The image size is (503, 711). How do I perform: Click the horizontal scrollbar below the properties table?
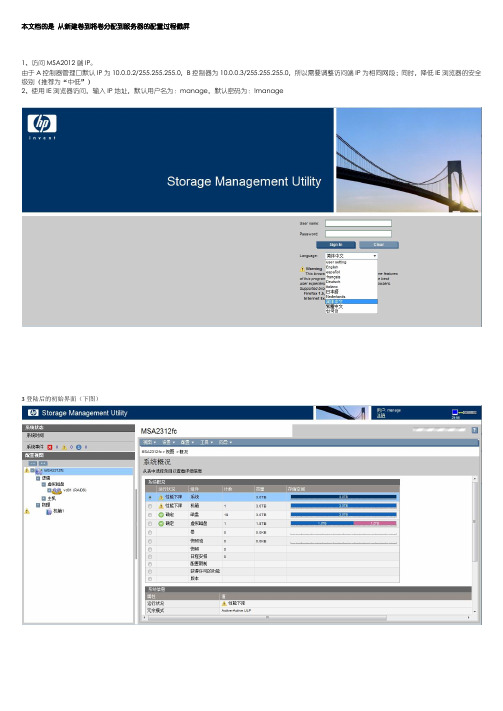tap(309, 618)
